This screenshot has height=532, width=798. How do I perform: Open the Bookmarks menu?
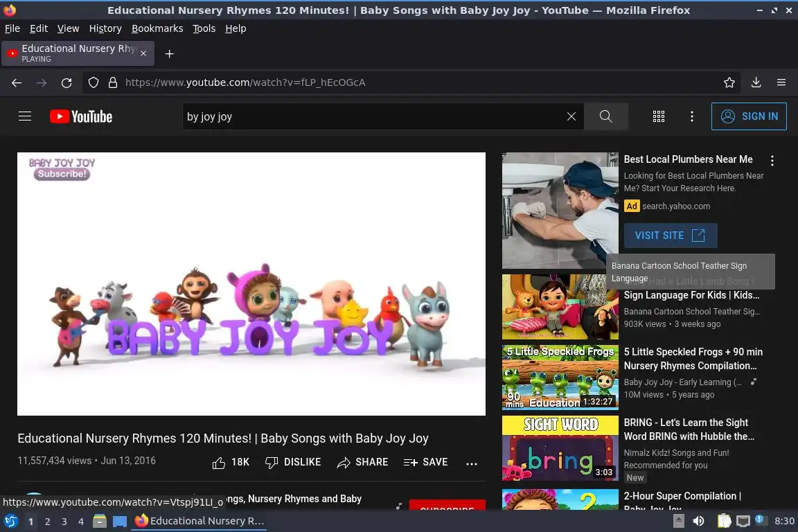pos(157,28)
